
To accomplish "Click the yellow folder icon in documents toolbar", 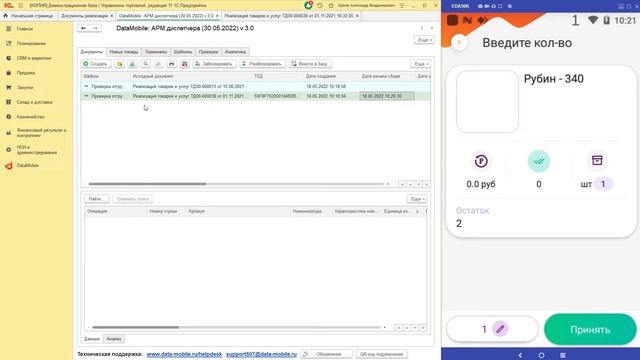I will pyautogui.click(x=120, y=64).
